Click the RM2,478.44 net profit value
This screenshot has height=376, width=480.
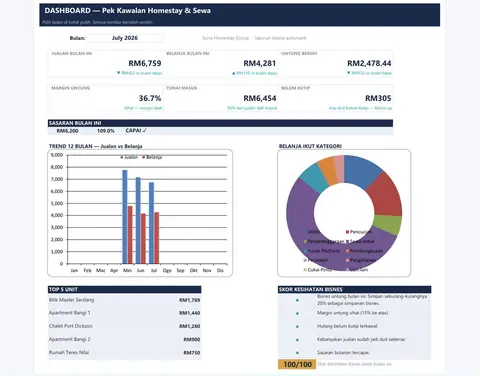(x=369, y=63)
